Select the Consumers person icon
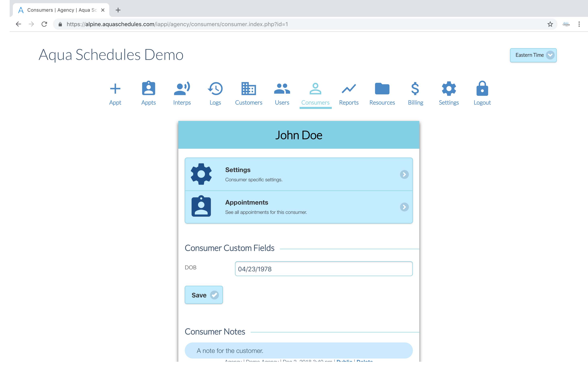The image size is (588, 373). pos(315,88)
